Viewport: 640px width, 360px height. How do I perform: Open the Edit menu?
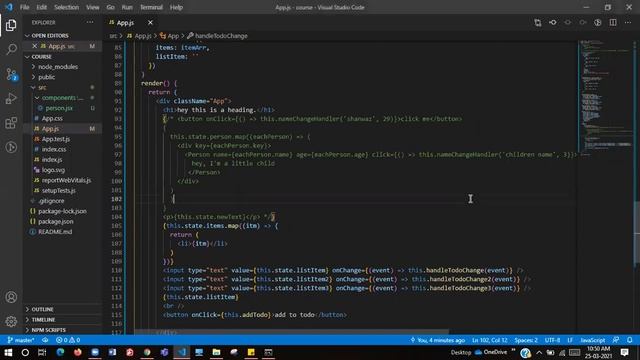pyautogui.click(x=41, y=7)
